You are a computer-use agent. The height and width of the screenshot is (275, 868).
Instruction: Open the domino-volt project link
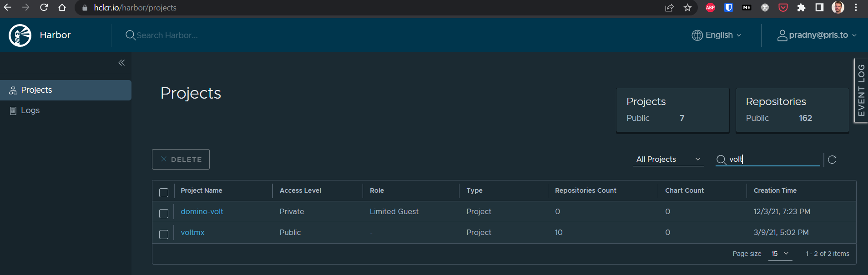coord(202,211)
